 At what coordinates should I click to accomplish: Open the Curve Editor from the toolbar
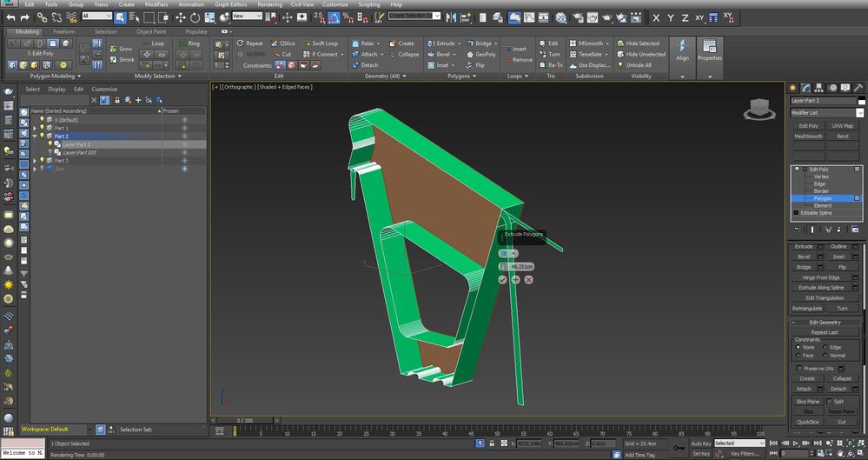[529, 17]
